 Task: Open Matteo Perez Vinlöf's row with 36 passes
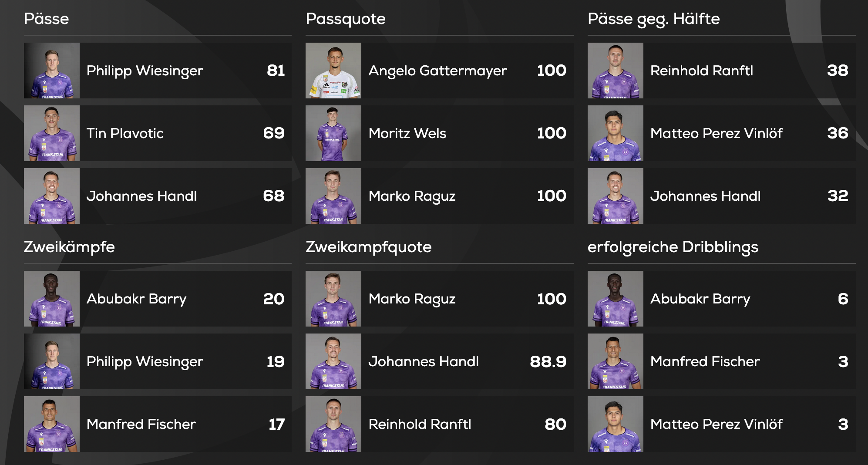(x=722, y=133)
